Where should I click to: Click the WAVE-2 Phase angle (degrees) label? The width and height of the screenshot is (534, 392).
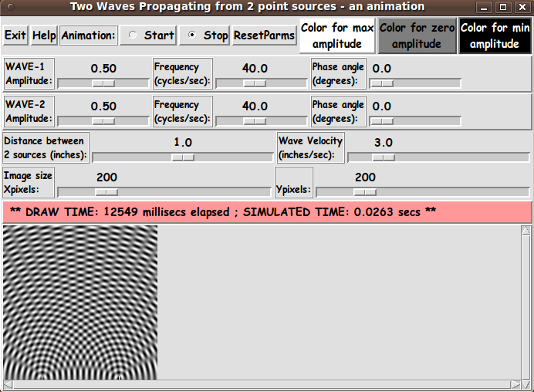pos(339,111)
